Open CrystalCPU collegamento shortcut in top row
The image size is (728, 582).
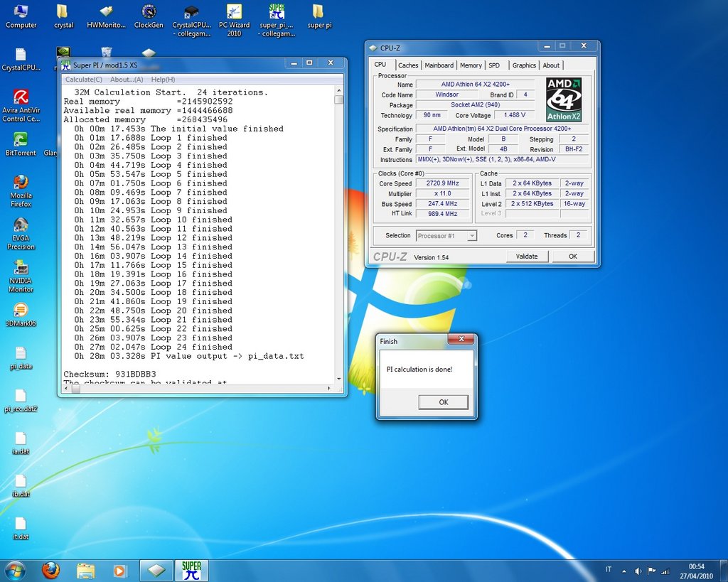click(191, 21)
